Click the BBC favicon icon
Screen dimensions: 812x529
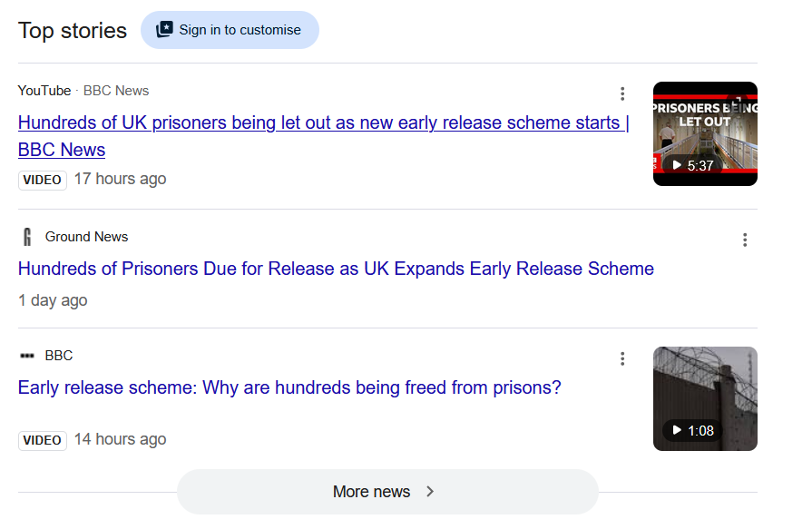point(27,356)
